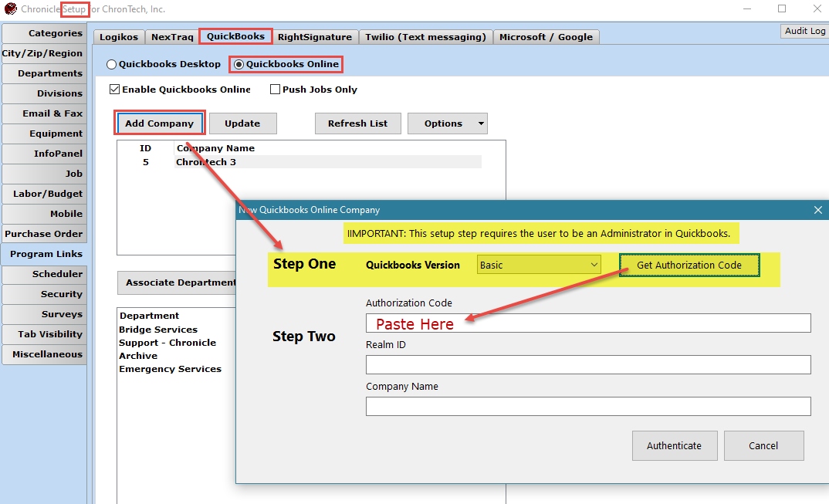Switch to the NexTraq tab
Viewport: 829px width, 504px height.
(172, 37)
